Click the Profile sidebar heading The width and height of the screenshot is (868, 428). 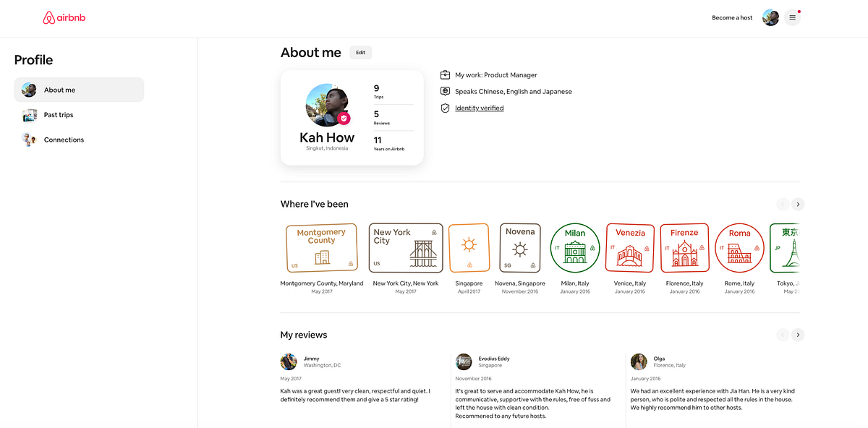[33, 60]
